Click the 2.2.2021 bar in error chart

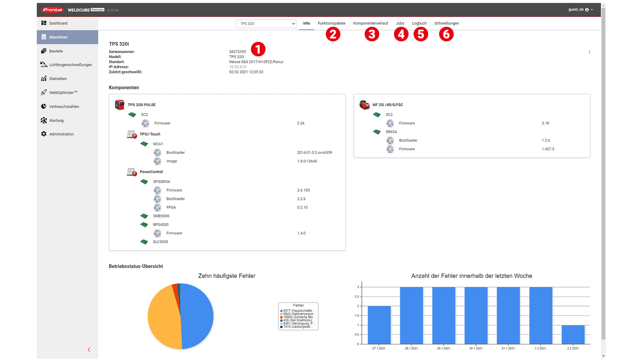pyautogui.click(x=573, y=335)
